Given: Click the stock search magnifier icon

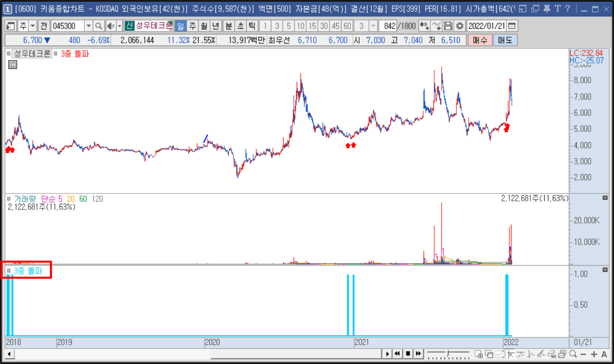Looking at the screenshot, I should tap(99, 26).
